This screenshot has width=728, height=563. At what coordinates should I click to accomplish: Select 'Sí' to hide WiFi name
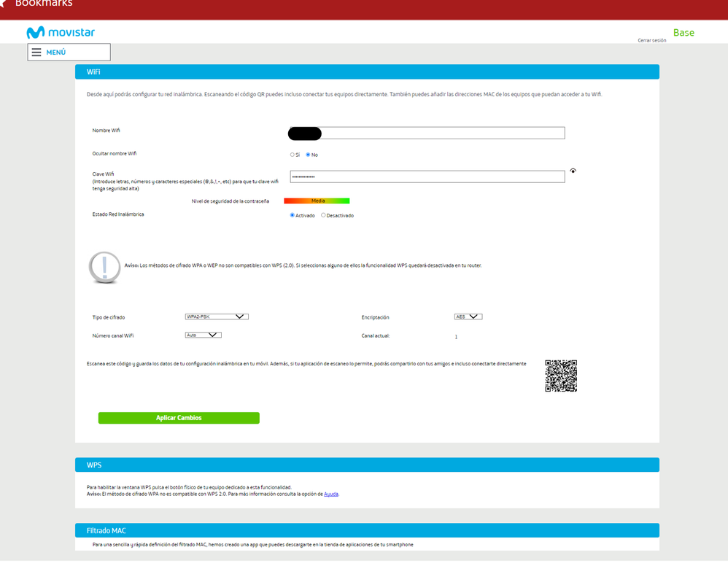click(293, 155)
